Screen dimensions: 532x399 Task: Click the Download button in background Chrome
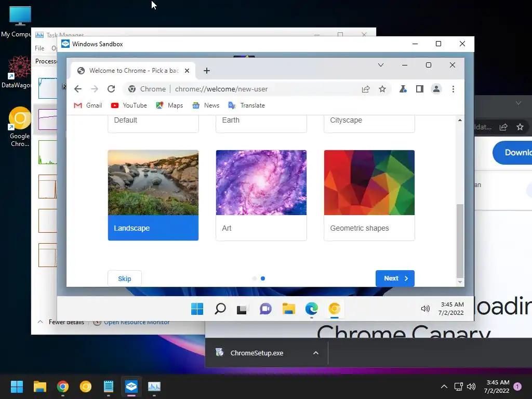point(513,152)
